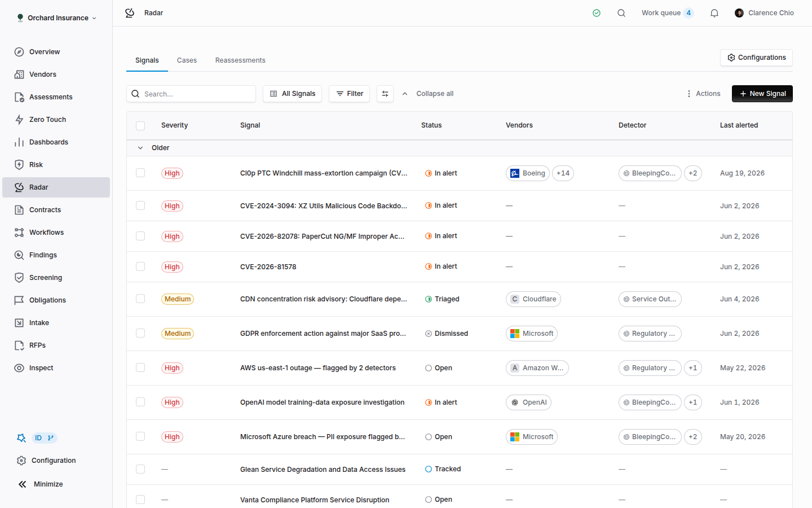
Task: Open the Cloudflare vendor chip
Action: point(533,299)
